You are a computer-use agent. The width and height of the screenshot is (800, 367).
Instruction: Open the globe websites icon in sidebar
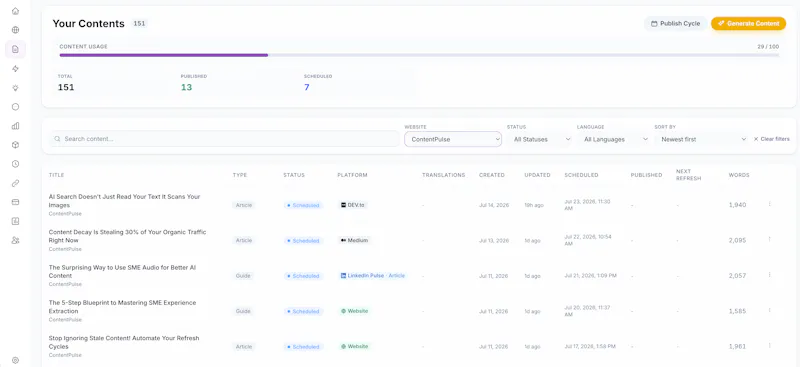pos(15,30)
